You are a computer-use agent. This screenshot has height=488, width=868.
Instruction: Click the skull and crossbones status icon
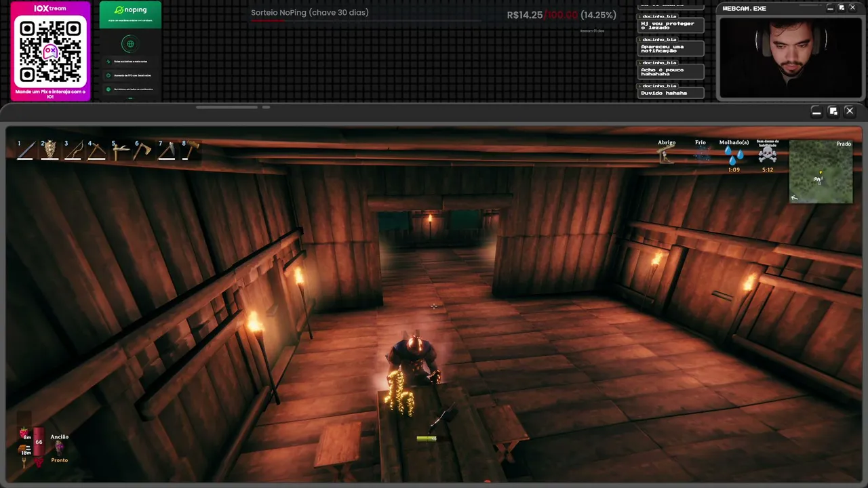coord(768,155)
